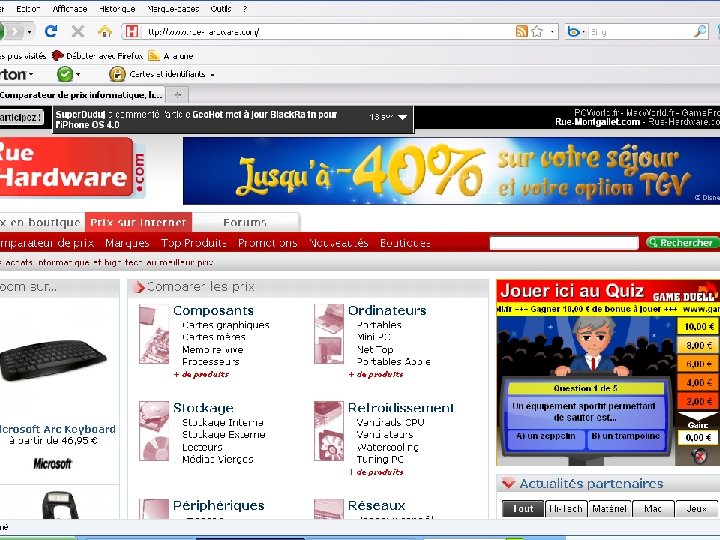The width and height of the screenshot is (720, 540).
Task: Switch to the Forums tab
Action: tap(245, 222)
